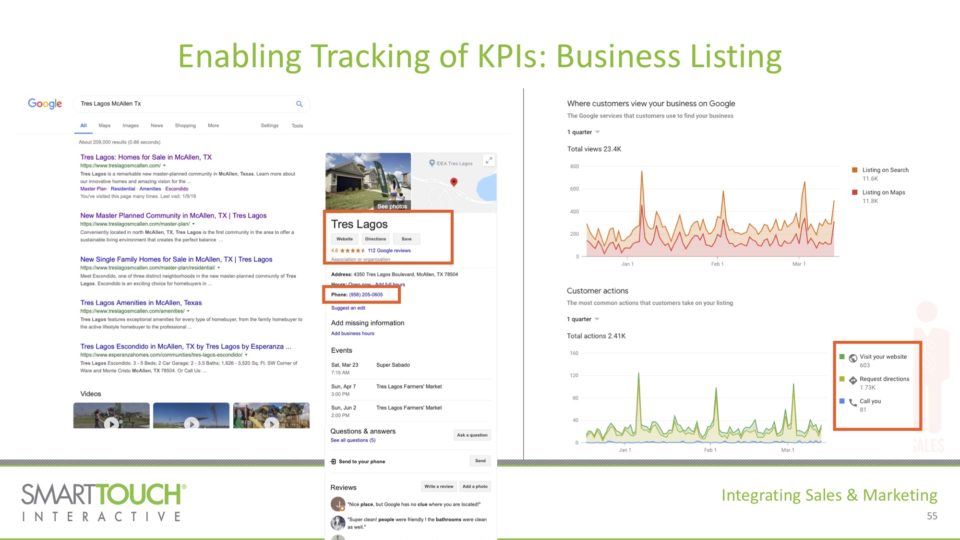Click the Directions button in Tres Lagos card

[375, 239]
